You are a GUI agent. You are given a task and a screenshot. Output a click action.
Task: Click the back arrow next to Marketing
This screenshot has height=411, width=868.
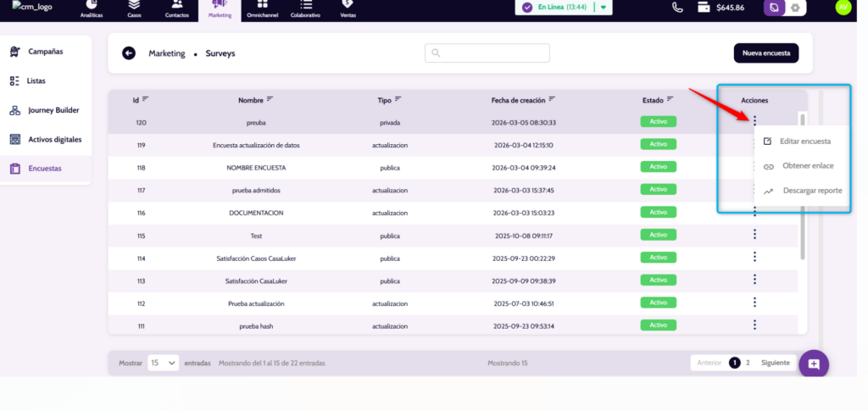[x=129, y=53]
